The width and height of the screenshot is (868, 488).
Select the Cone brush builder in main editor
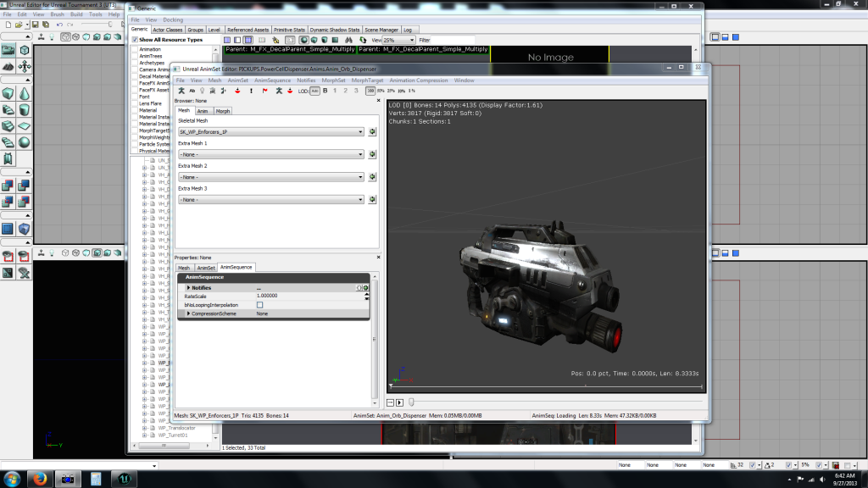(x=25, y=93)
